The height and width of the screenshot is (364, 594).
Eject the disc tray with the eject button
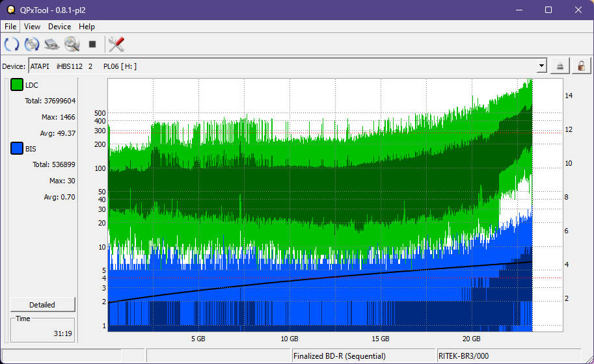click(560, 66)
